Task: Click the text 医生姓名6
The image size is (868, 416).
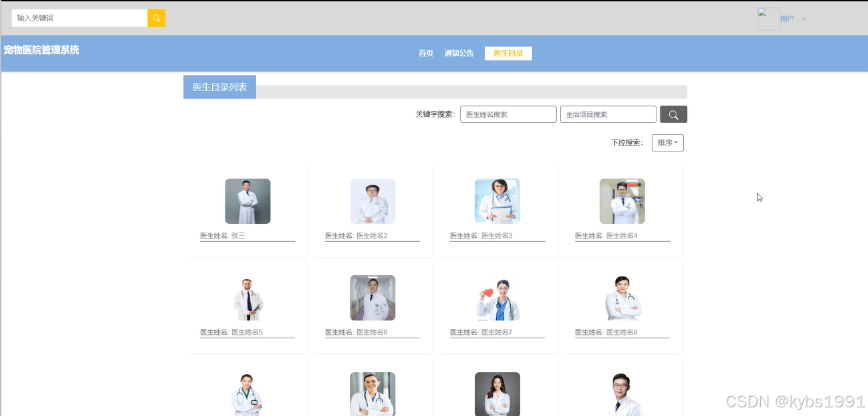Action: tap(372, 332)
